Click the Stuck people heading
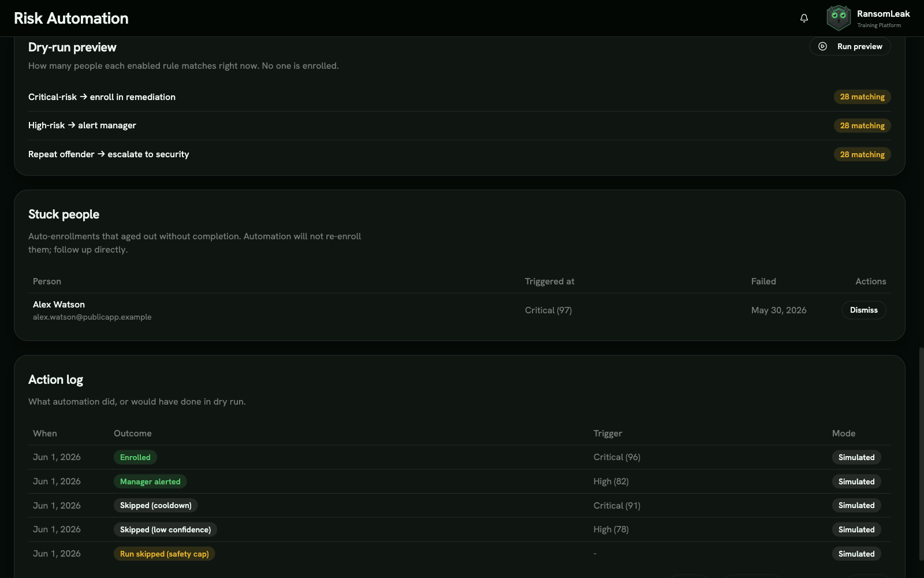 pos(64,214)
